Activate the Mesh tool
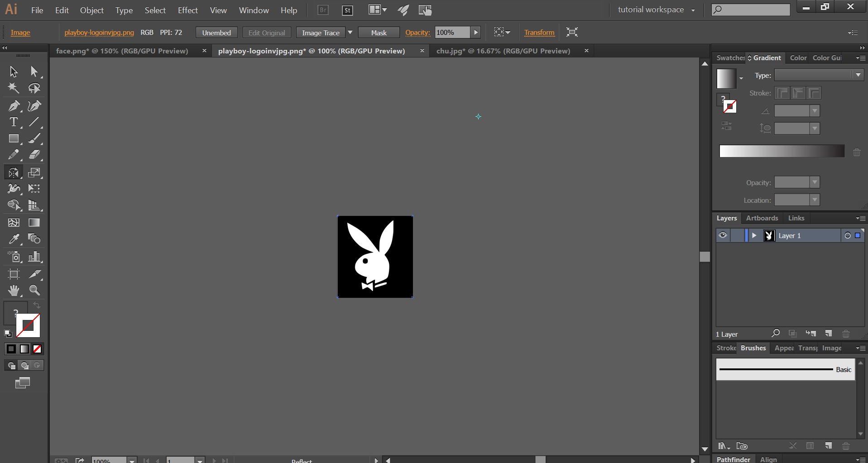The width and height of the screenshot is (868, 463). tap(14, 223)
